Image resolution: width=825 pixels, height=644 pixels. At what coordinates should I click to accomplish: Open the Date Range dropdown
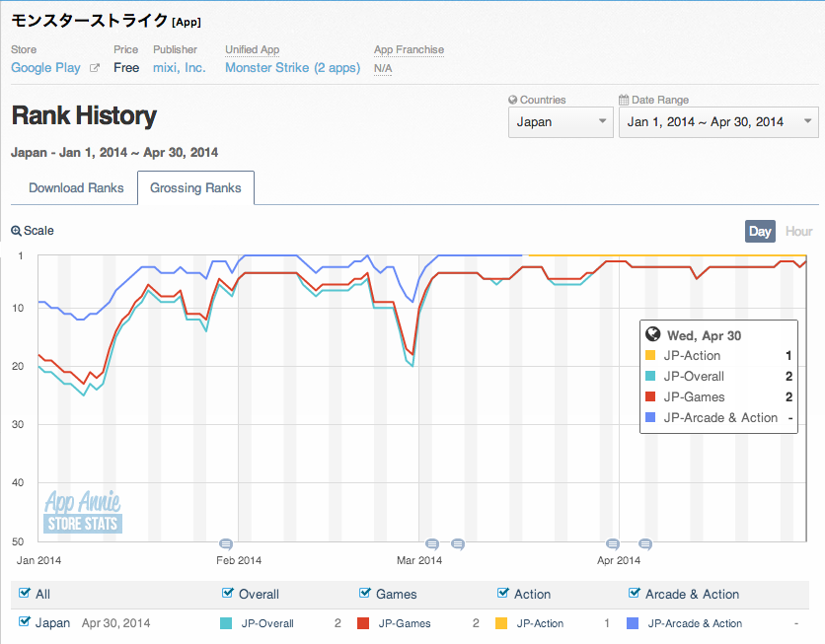[718, 122]
